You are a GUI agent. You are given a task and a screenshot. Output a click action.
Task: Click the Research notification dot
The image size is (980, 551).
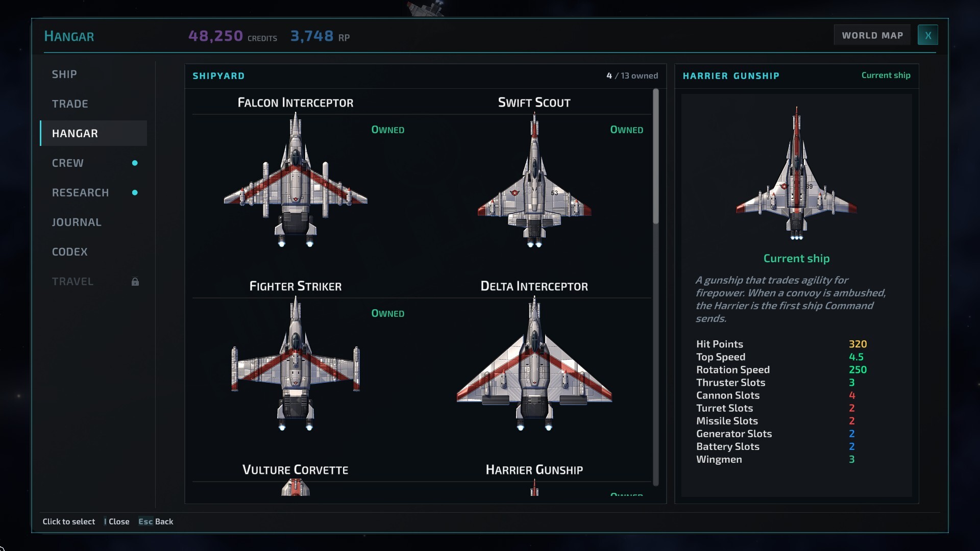pos(135,193)
